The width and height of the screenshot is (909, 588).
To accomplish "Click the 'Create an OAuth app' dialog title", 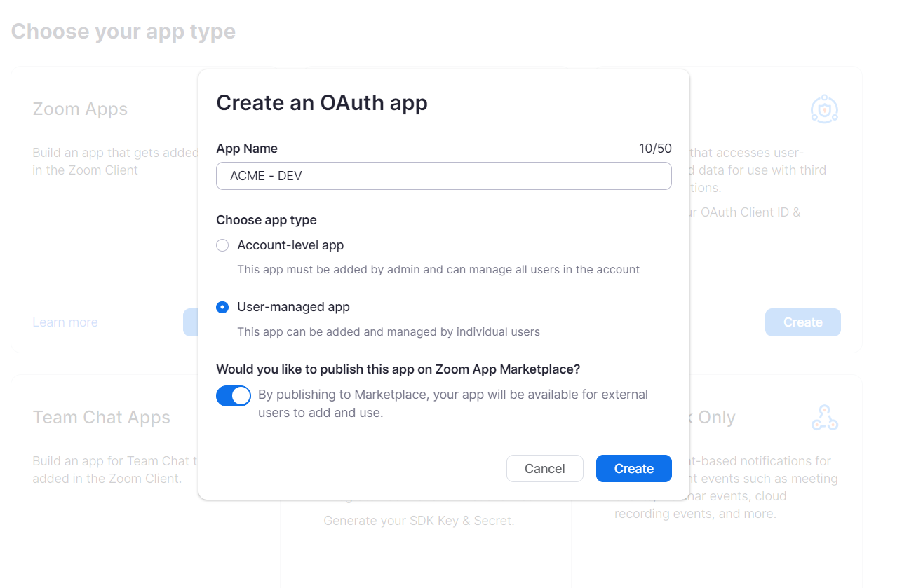I will (322, 102).
